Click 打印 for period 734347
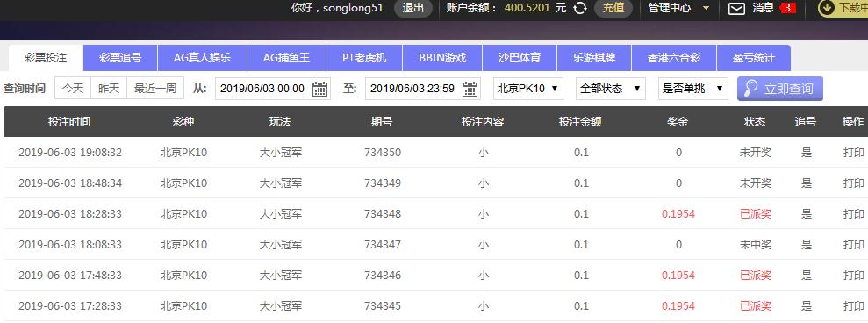This screenshot has width=868, height=323. (x=853, y=244)
